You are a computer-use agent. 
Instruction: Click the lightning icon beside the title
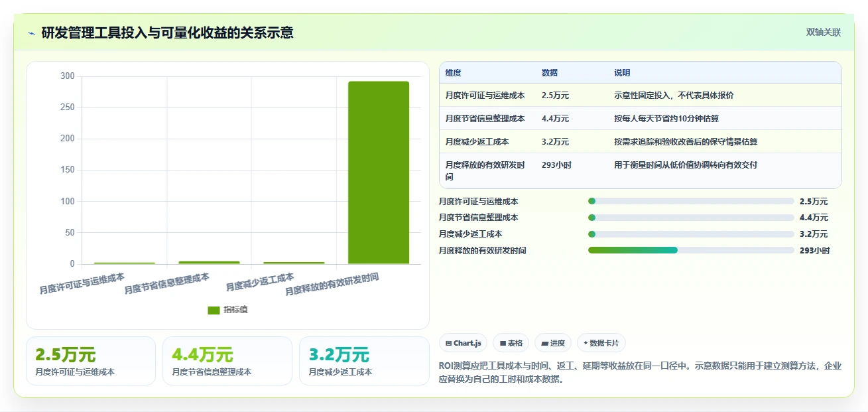(x=31, y=33)
